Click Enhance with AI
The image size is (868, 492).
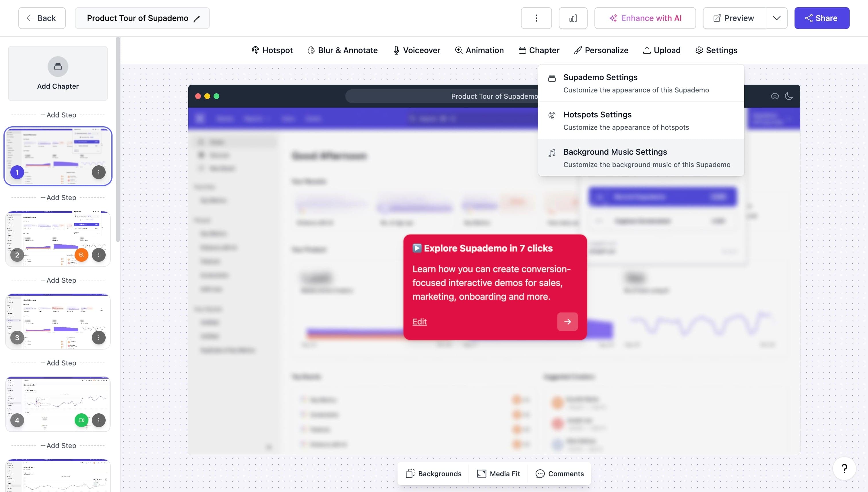click(645, 18)
